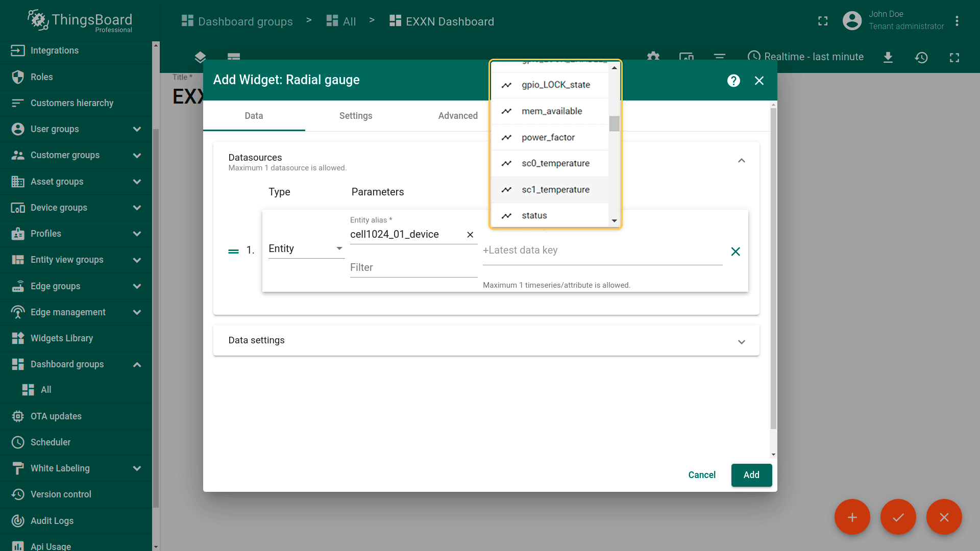980x551 pixels.
Task: Toggle fullscreen icon near user profile
Action: click(x=823, y=21)
